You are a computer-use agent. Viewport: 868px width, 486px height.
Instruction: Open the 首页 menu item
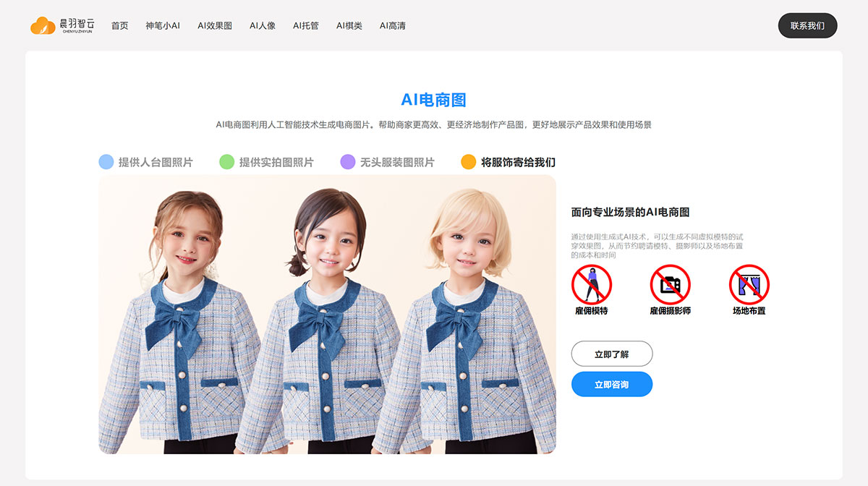119,25
